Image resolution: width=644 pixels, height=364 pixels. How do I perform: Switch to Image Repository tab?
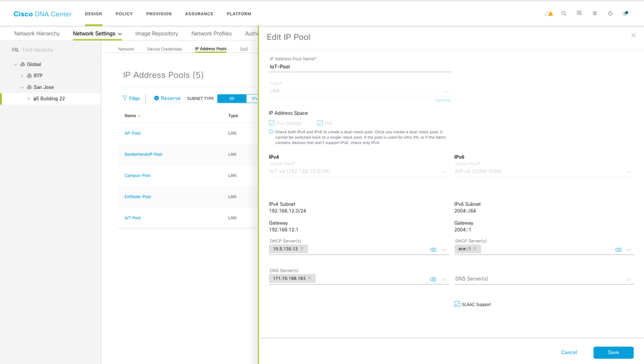(157, 34)
